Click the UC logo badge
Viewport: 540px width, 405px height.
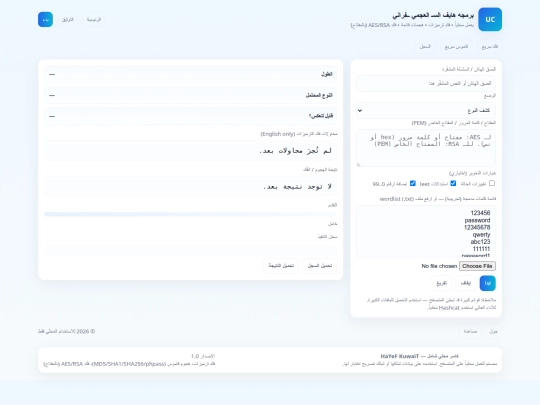(x=490, y=19)
